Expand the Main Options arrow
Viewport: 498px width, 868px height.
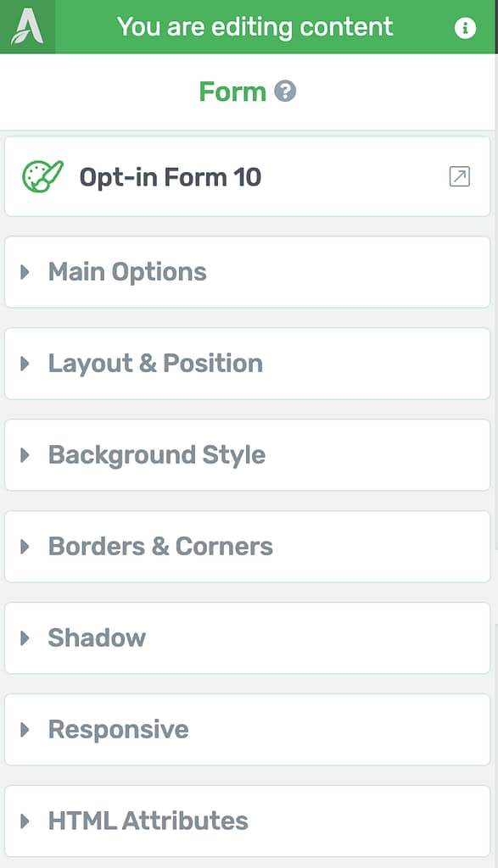pyautogui.click(x=25, y=272)
